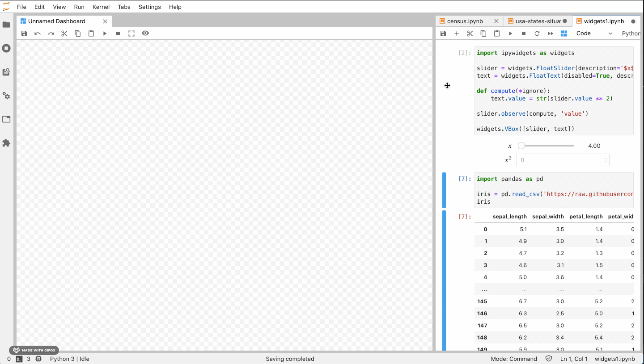
Task: Click the Mode: Command status text
Action: 514,359
